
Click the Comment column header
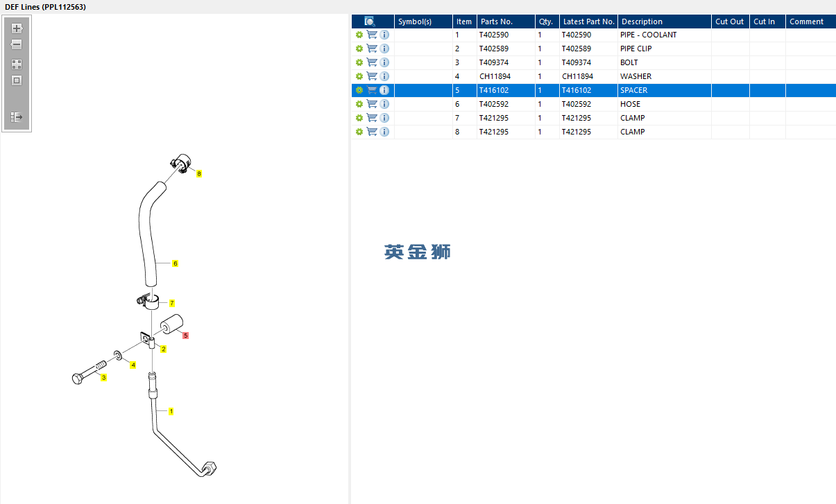pos(810,21)
